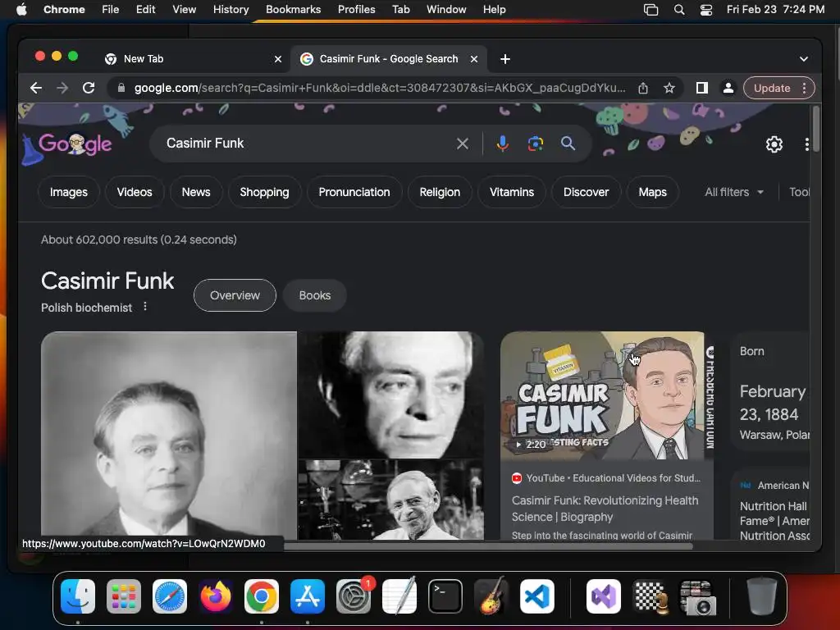The width and height of the screenshot is (840, 630).
Task: Open Trash in the dock
Action: [761, 596]
